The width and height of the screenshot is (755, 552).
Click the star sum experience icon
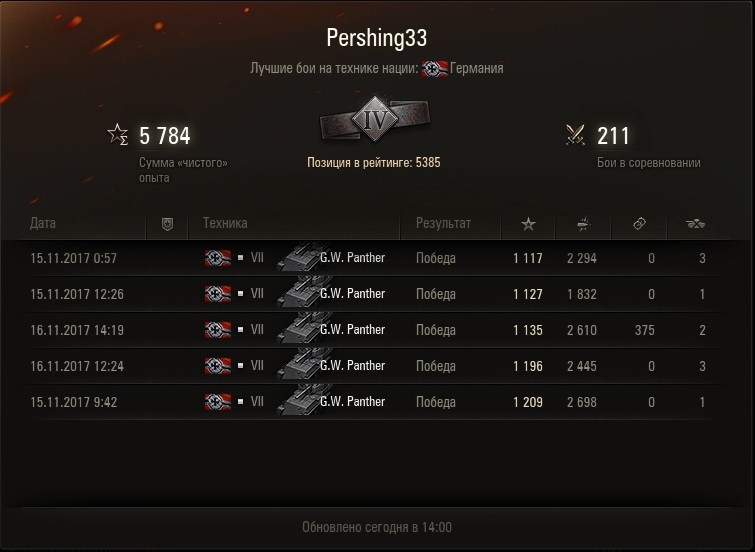coord(117,134)
